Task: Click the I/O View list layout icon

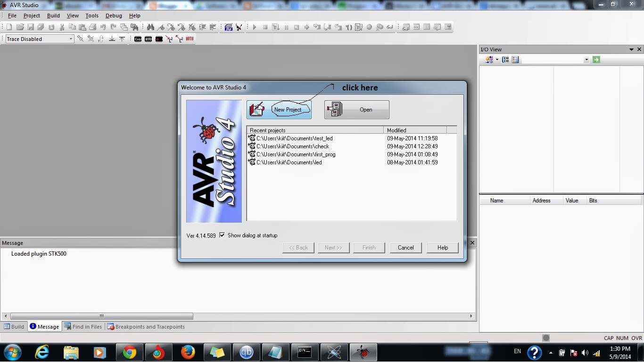Action: click(x=515, y=60)
